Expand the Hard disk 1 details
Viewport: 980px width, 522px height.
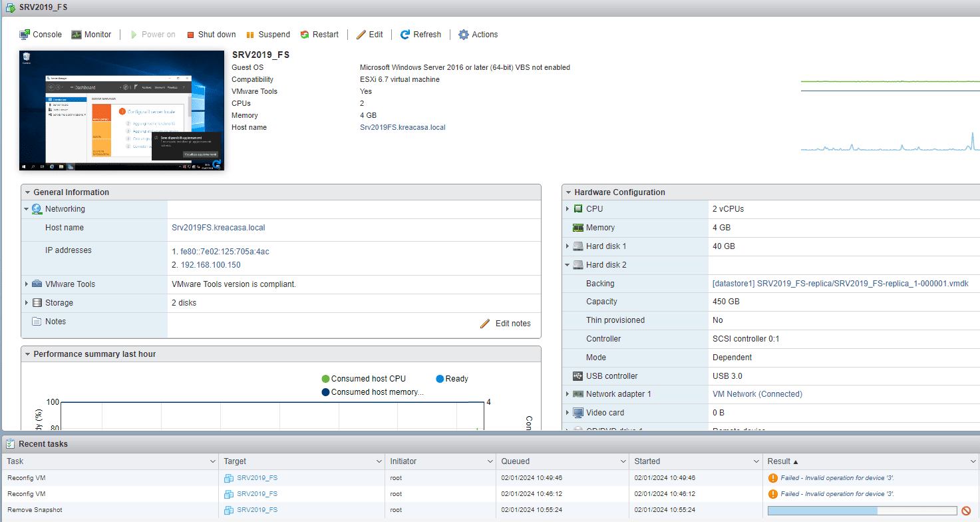click(569, 246)
